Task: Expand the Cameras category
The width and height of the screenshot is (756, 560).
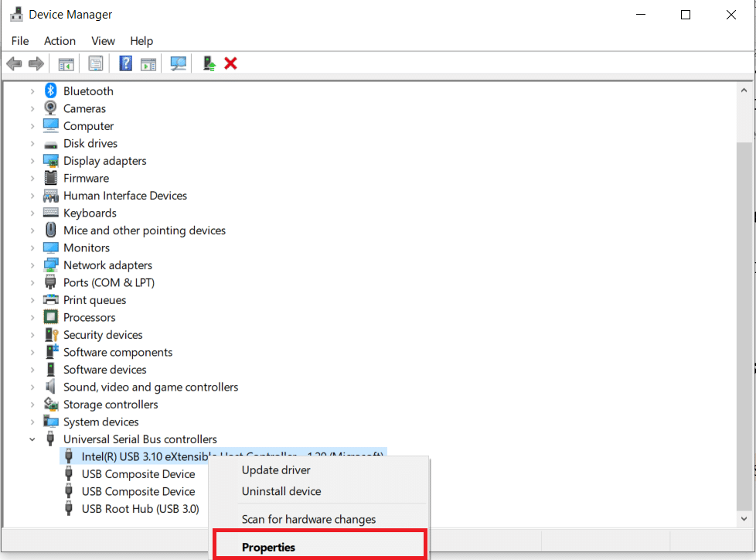Action: pos(32,108)
